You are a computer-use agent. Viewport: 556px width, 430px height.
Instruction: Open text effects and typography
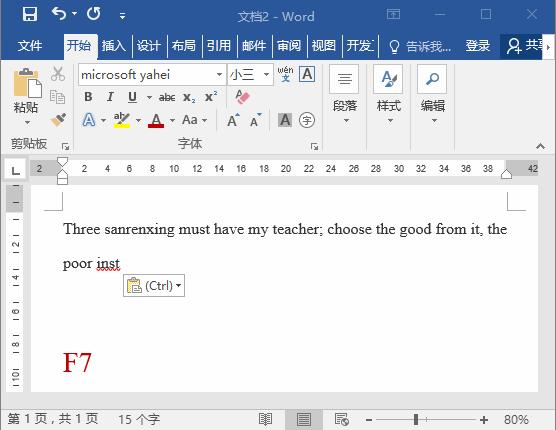[x=89, y=120]
